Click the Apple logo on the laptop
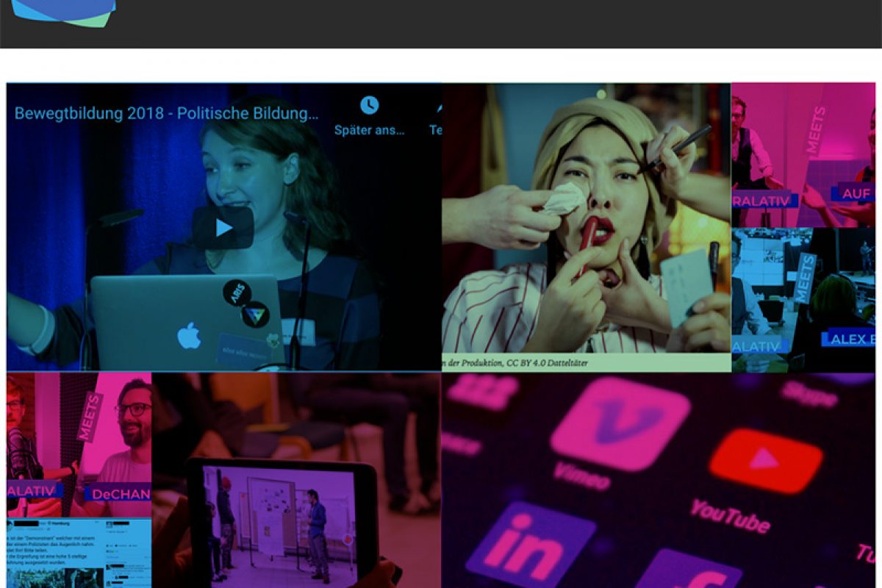 coord(189,336)
